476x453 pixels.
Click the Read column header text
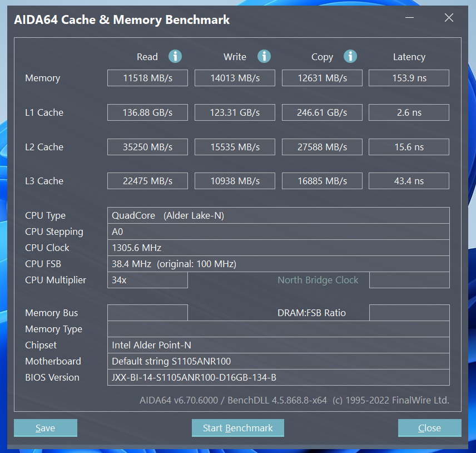coord(147,57)
